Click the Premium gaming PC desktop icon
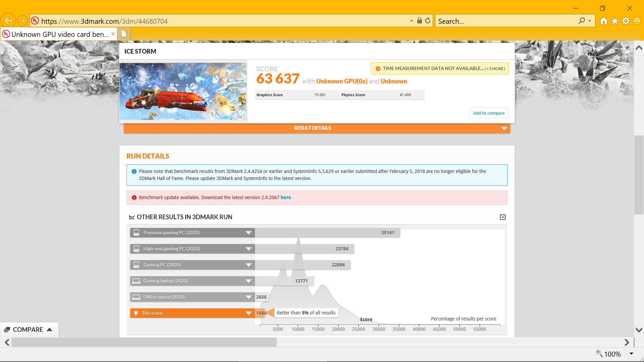Viewport: 644px width, 362px height. 136,232
